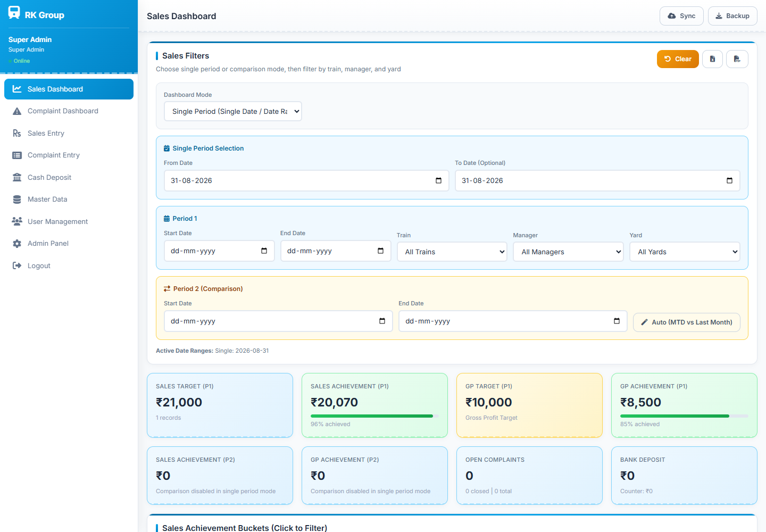Click the Logout arrow icon
The width and height of the screenshot is (766, 532).
point(17,265)
